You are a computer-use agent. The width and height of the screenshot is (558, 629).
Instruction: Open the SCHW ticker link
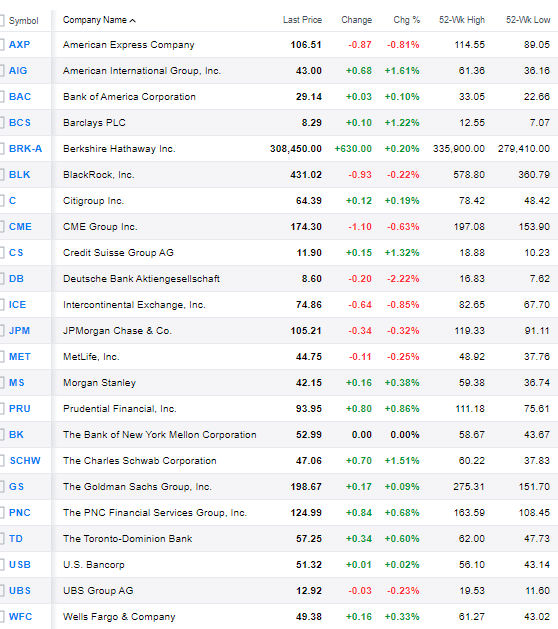click(x=25, y=461)
